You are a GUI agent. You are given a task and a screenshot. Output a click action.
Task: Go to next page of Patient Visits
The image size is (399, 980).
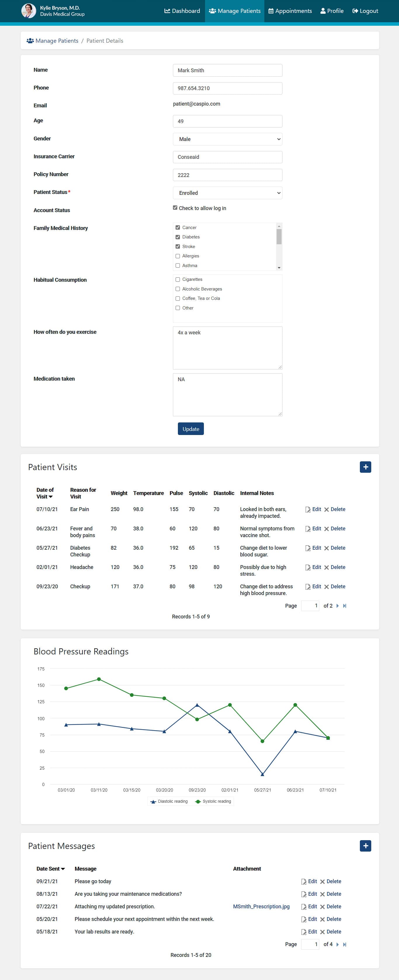tap(337, 606)
